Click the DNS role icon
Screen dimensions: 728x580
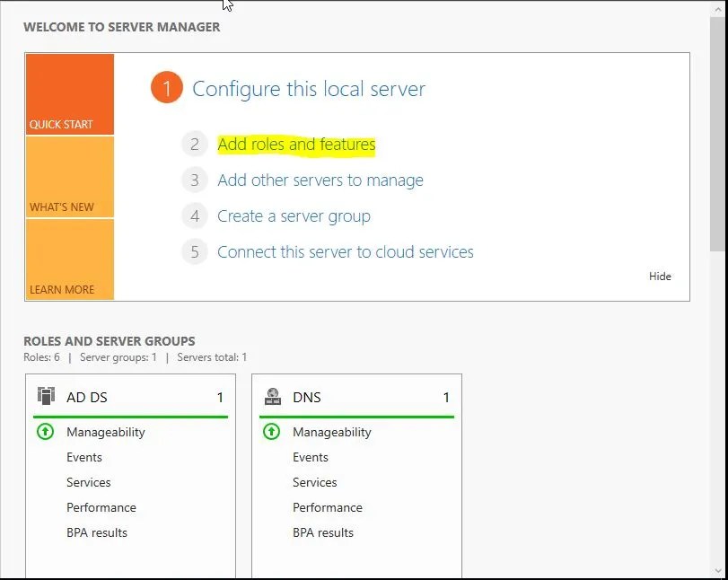(x=273, y=397)
